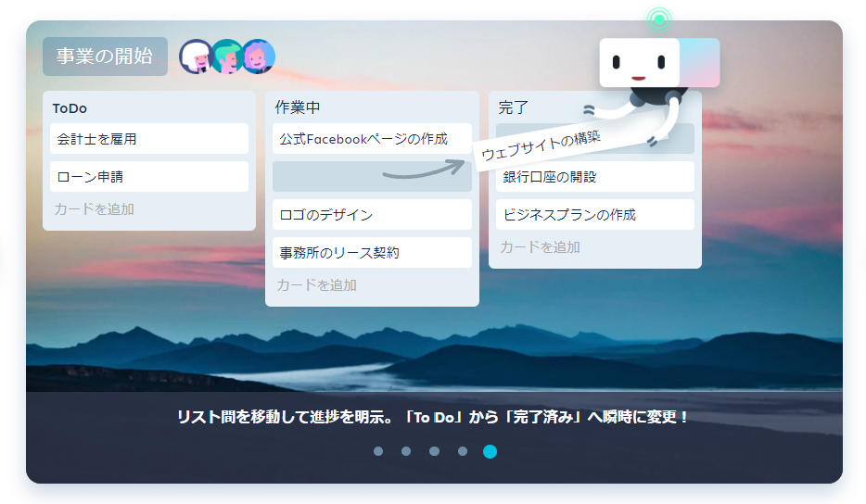866x504 pixels.
Task: Click the white robot mascot face
Action: [x=639, y=62]
